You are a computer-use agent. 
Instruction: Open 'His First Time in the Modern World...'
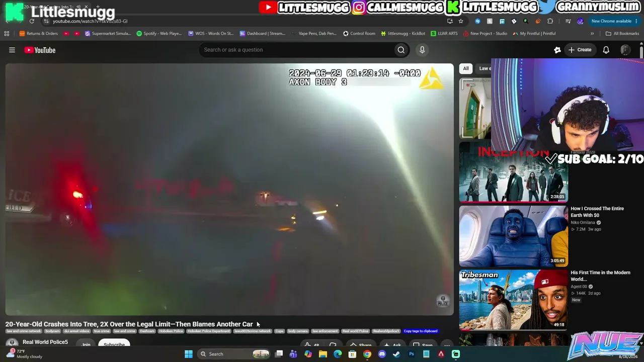point(600,276)
